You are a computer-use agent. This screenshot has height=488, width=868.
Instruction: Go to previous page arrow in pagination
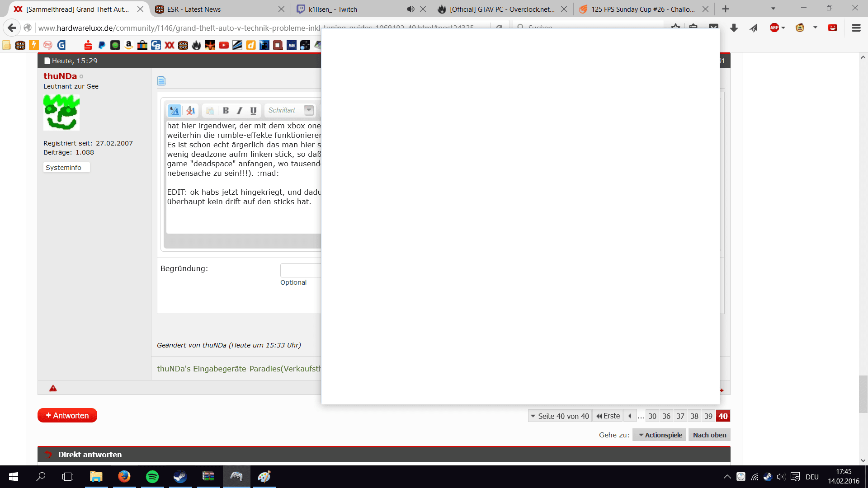pos(630,416)
